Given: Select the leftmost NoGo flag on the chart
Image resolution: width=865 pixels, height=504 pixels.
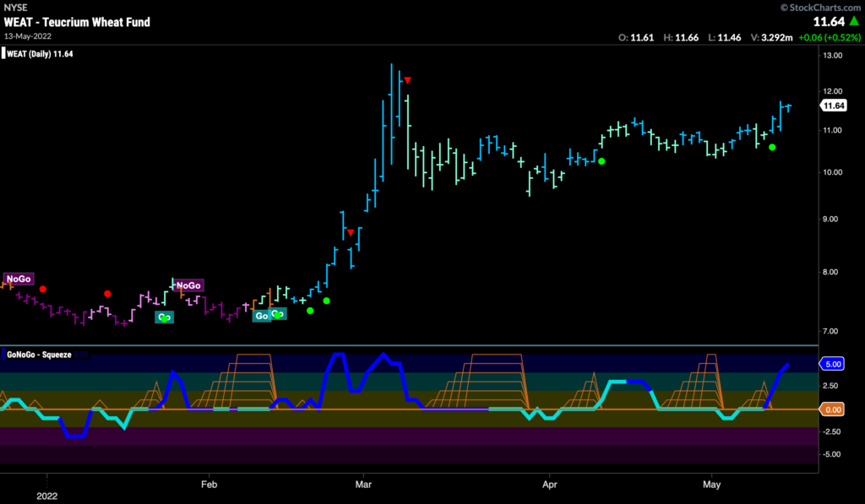Looking at the screenshot, I should point(19,279).
